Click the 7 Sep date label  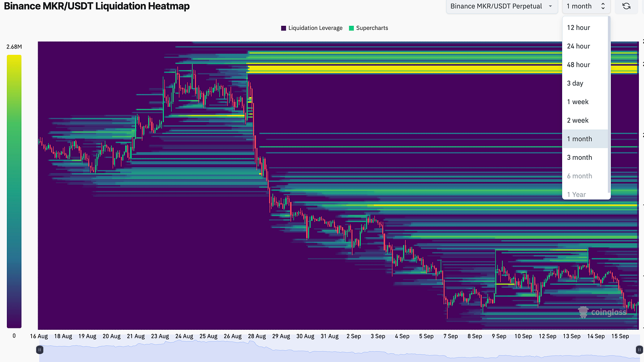pos(450,336)
